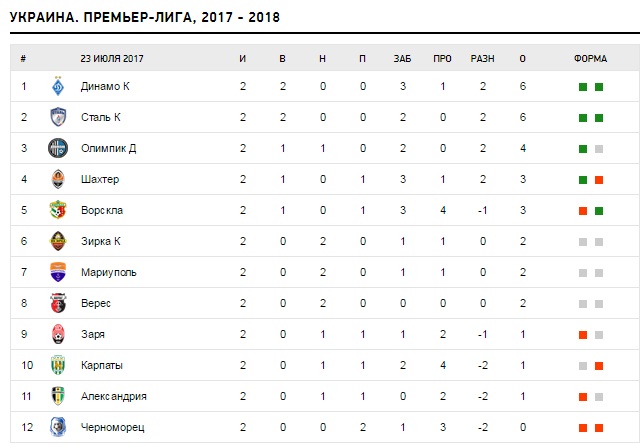The width and height of the screenshot is (644, 447).
Task: Click the Заря club crest
Action: tap(58, 334)
